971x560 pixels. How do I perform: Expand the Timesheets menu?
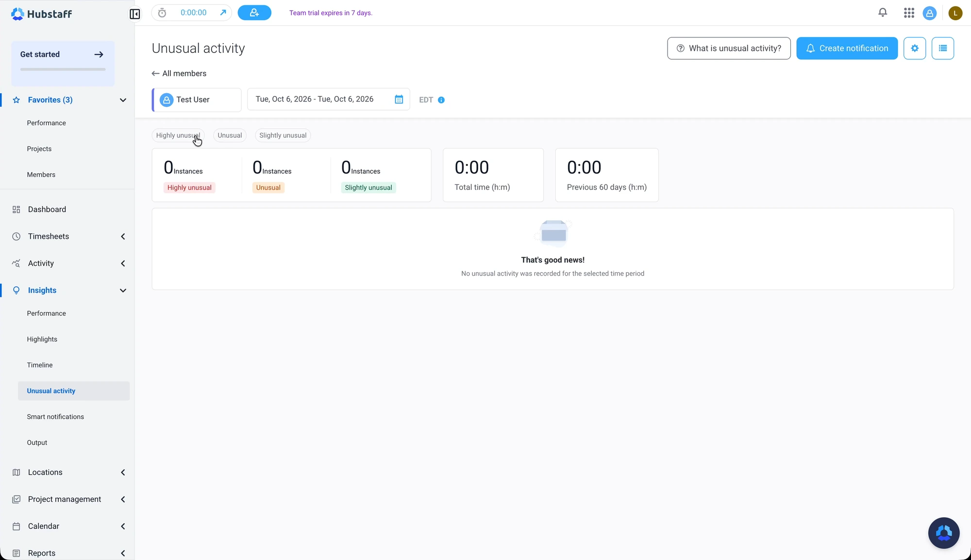tap(123, 236)
